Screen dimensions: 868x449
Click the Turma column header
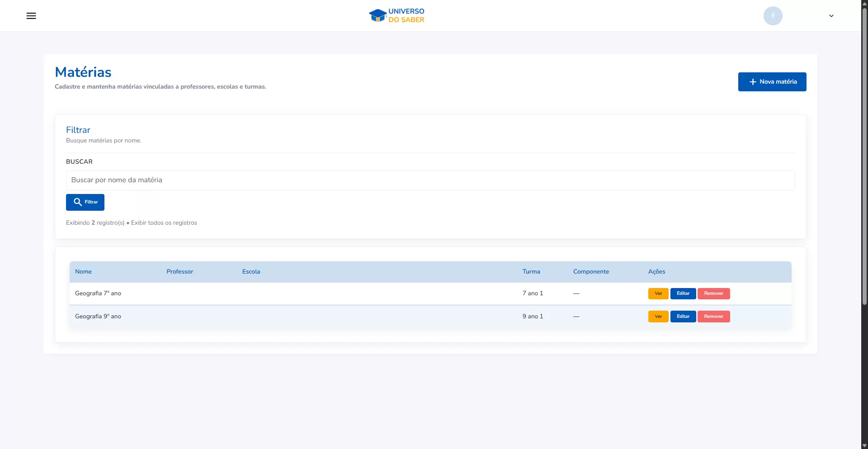click(531, 272)
